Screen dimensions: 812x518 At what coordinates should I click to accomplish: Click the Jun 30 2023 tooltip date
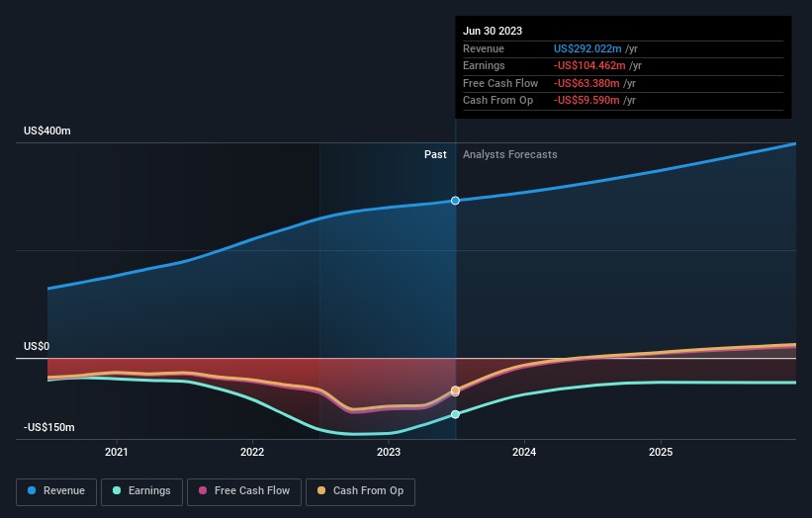click(493, 31)
